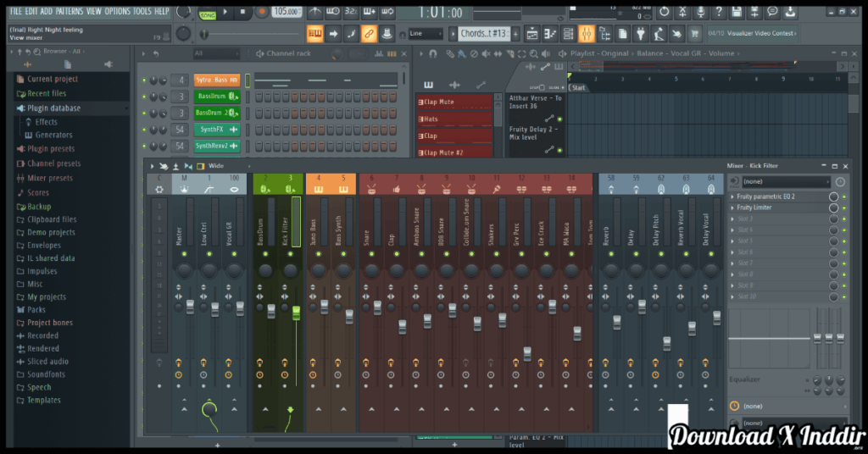
Task: Open the Line snap dropdown
Action: click(x=426, y=34)
